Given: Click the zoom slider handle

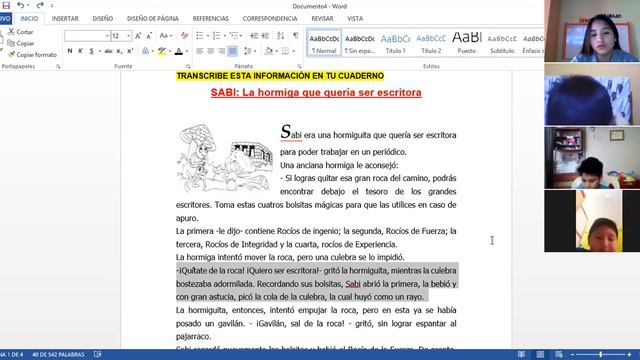Looking at the screenshot, I should [x=601, y=354].
